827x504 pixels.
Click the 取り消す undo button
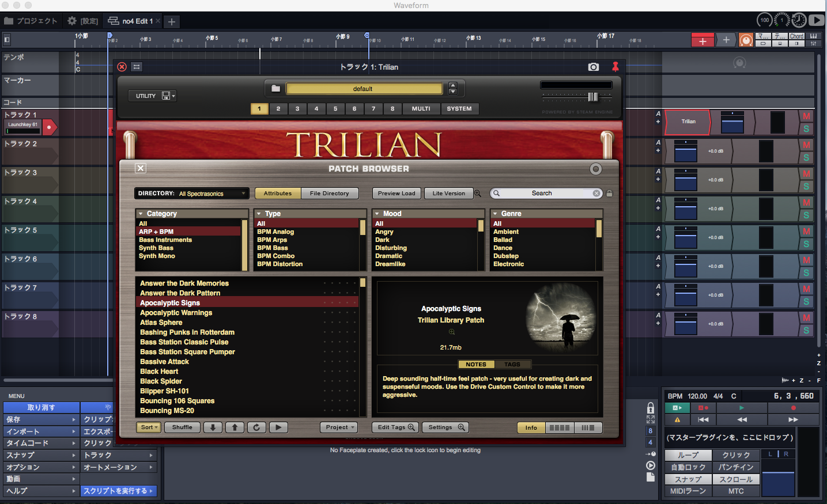point(41,407)
